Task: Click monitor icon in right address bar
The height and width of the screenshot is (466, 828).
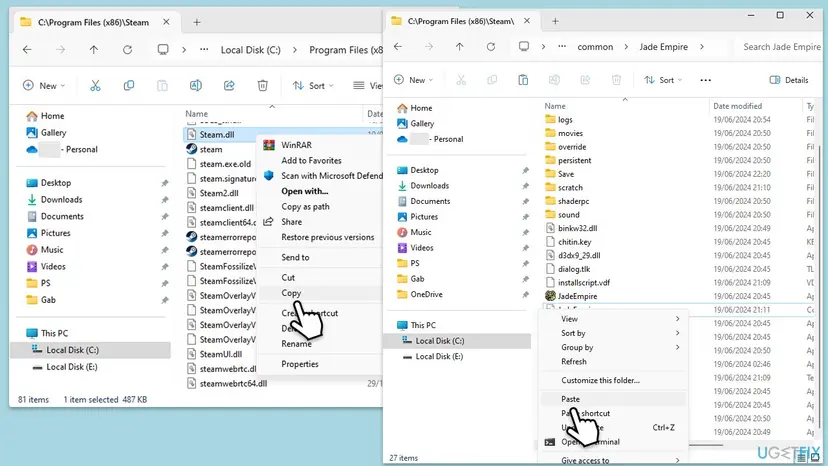Action: click(523, 46)
